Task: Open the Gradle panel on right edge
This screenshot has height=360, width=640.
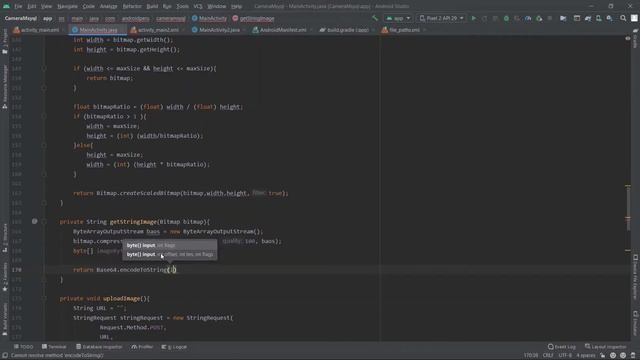Action: pyautogui.click(x=636, y=39)
